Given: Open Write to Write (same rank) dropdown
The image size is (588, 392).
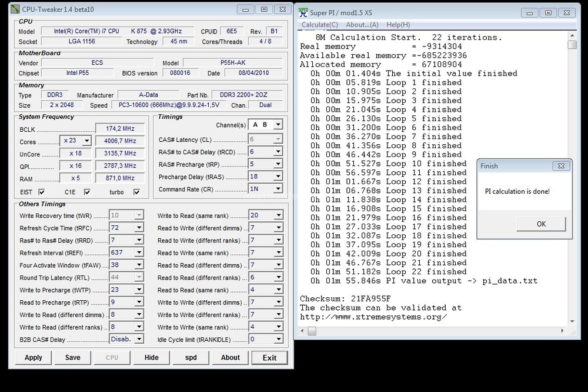Looking at the screenshot, I should (278, 327).
